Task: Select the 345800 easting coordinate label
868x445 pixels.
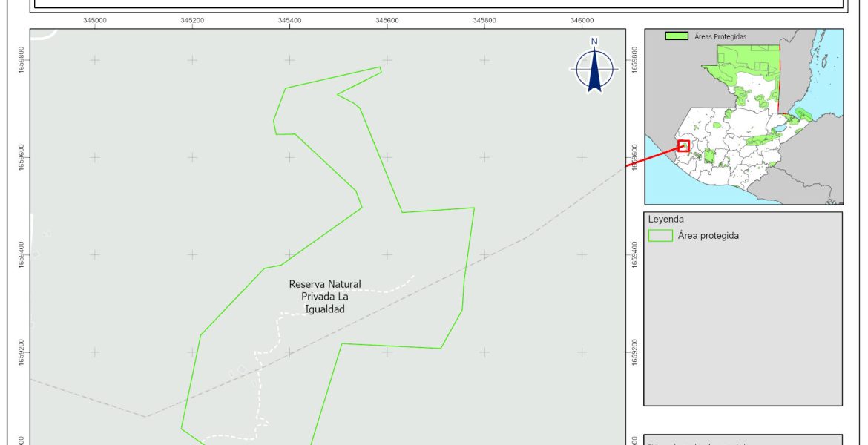Action: pos(484,21)
